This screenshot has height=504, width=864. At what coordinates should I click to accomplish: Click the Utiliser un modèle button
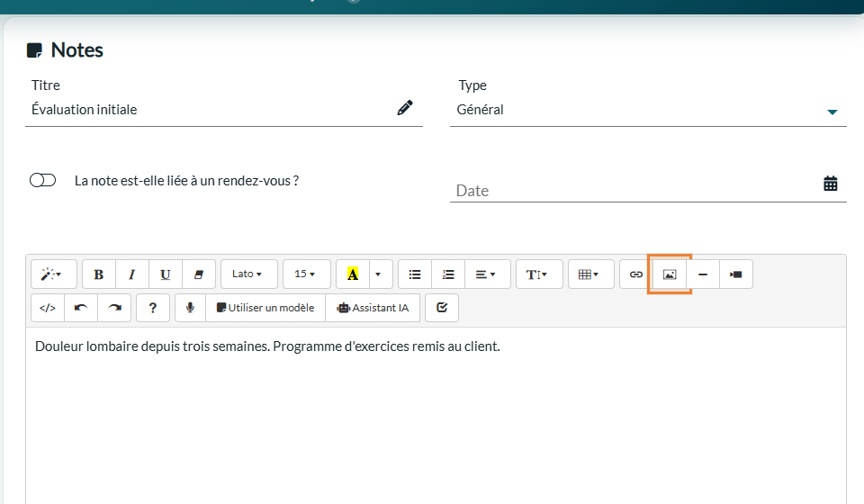[265, 308]
